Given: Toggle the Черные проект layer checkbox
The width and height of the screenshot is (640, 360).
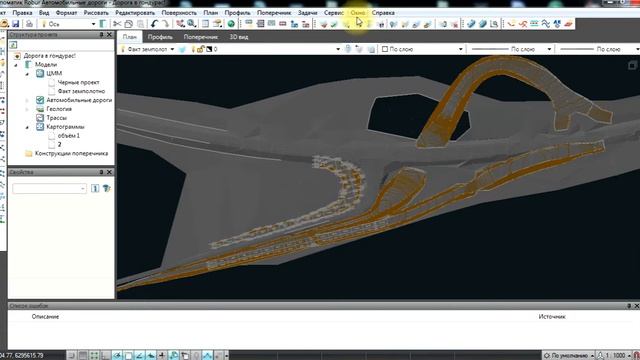Looking at the screenshot, I should (51, 82).
